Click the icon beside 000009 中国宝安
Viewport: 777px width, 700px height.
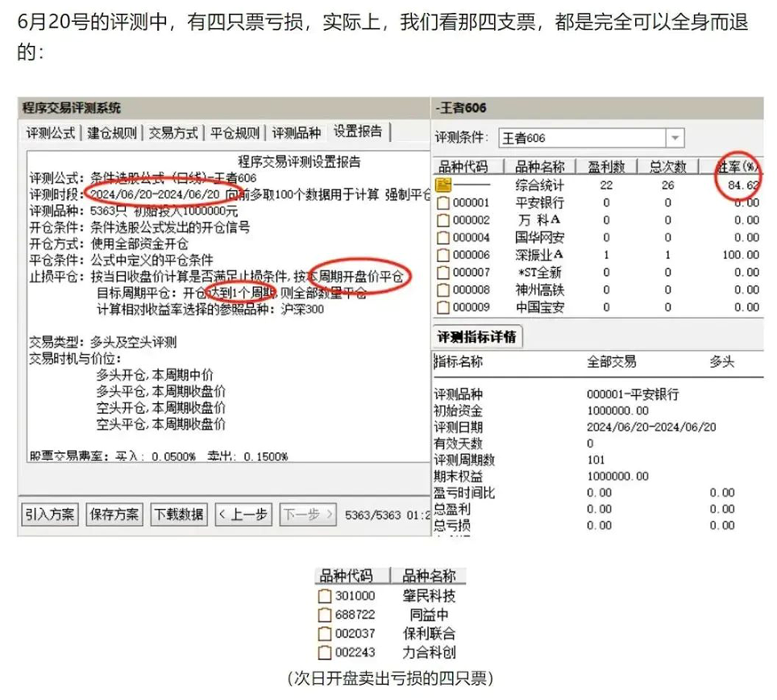443,307
